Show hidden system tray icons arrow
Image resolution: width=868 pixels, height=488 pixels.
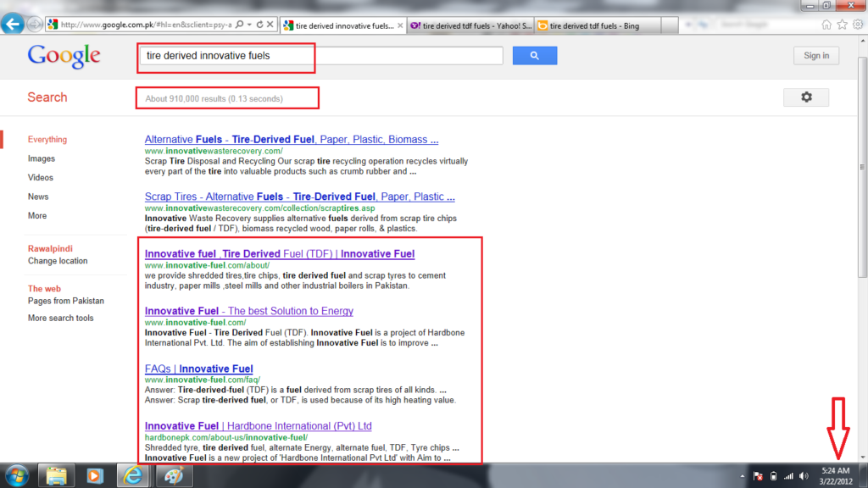743,476
